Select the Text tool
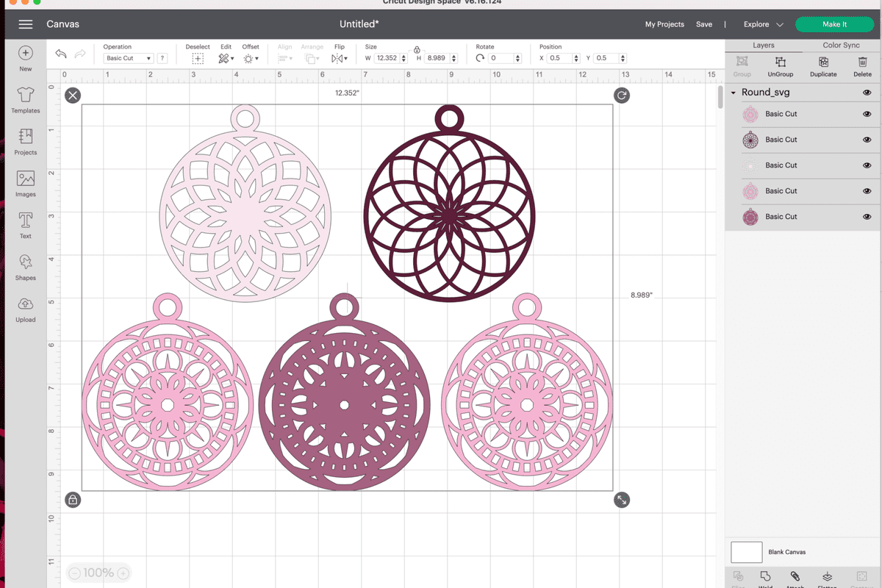This screenshot has height=588, width=882. pyautogui.click(x=26, y=220)
